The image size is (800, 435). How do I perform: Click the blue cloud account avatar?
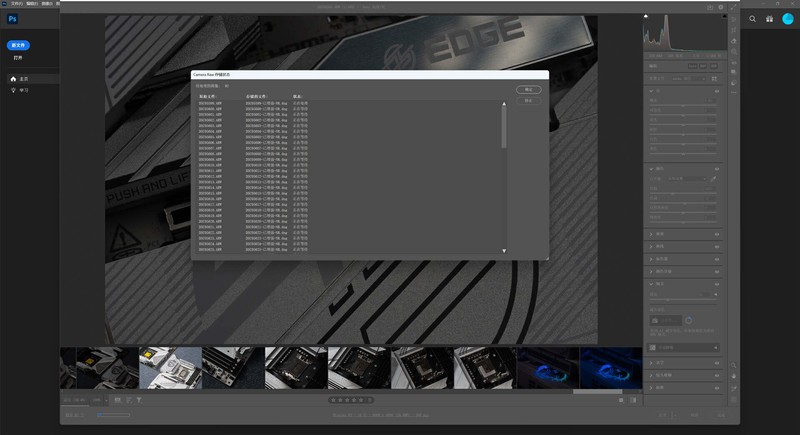coord(788,19)
